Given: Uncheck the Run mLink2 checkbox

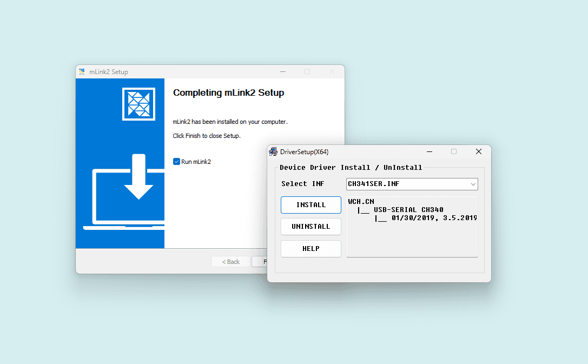Looking at the screenshot, I should point(176,162).
